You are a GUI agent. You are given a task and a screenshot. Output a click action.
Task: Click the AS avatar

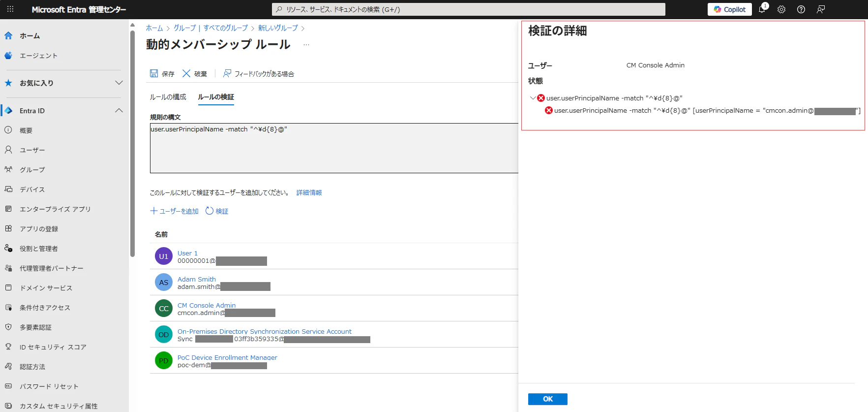click(164, 282)
